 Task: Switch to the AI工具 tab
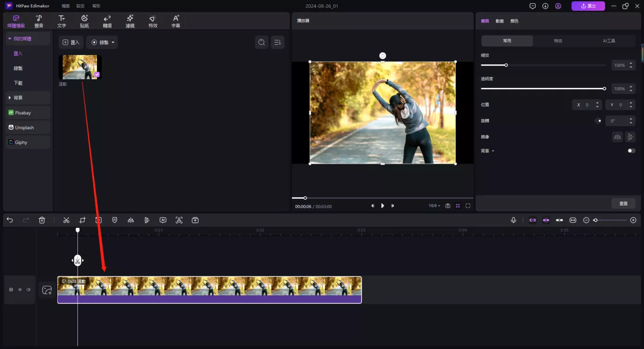point(609,41)
